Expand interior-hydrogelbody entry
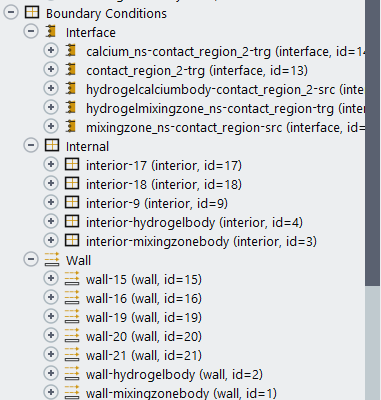The height and width of the screenshot is (400, 381). (51, 222)
